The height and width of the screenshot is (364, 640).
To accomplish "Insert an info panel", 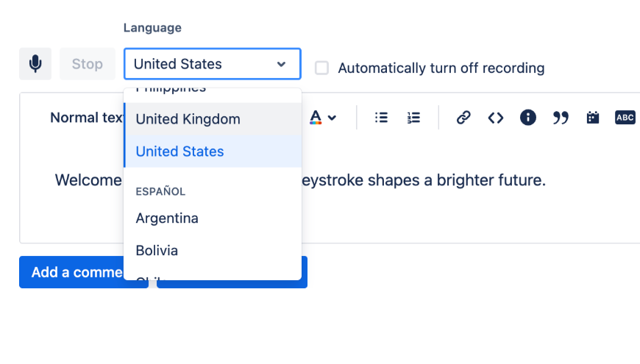I will [x=528, y=118].
